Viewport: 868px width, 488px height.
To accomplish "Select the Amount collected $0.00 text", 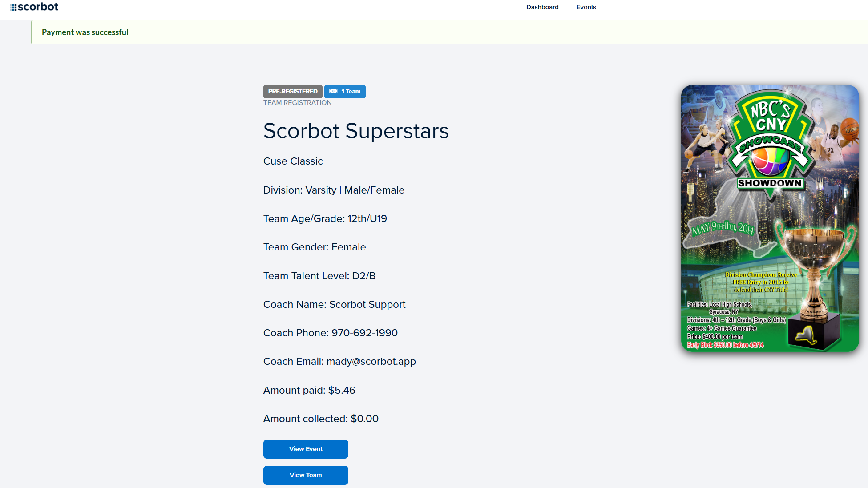I will pos(321,419).
